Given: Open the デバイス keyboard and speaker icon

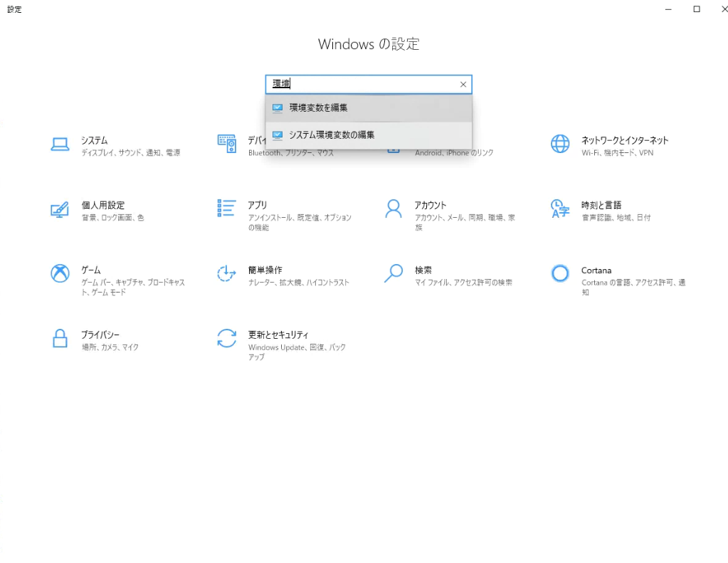Looking at the screenshot, I should 226,144.
